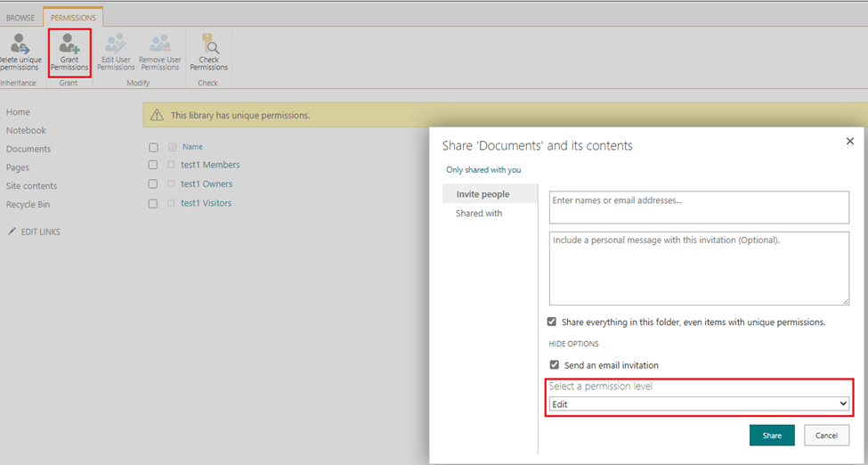This screenshot has height=465, width=868.
Task: Click the Delete unique permissions icon
Action: point(20,44)
